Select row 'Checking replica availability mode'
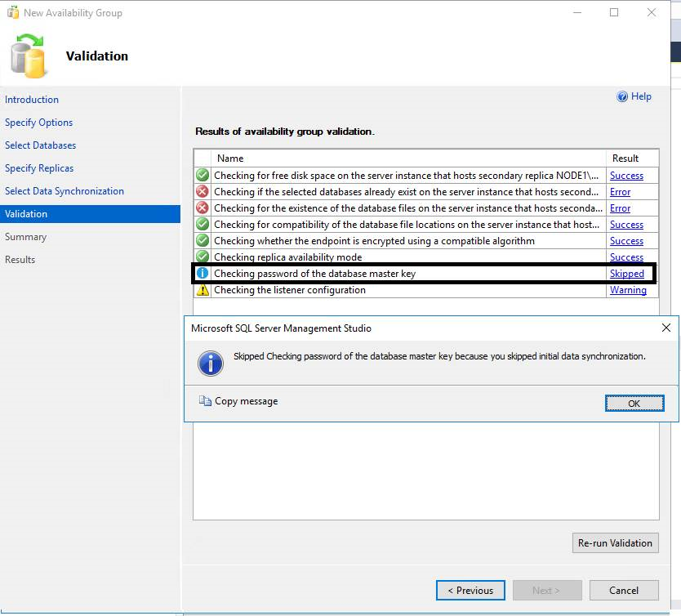This screenshot has height=616, width=681. [426, 257]
